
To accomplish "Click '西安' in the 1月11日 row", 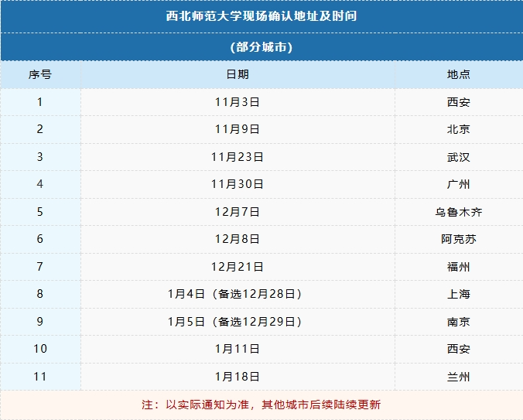I will click(459, 349).
